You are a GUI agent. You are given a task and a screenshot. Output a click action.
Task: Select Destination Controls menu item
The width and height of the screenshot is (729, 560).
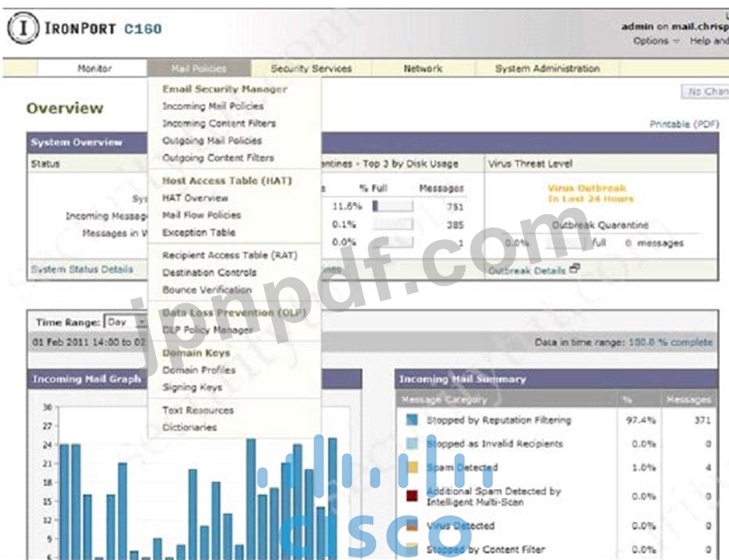point(210,272)
